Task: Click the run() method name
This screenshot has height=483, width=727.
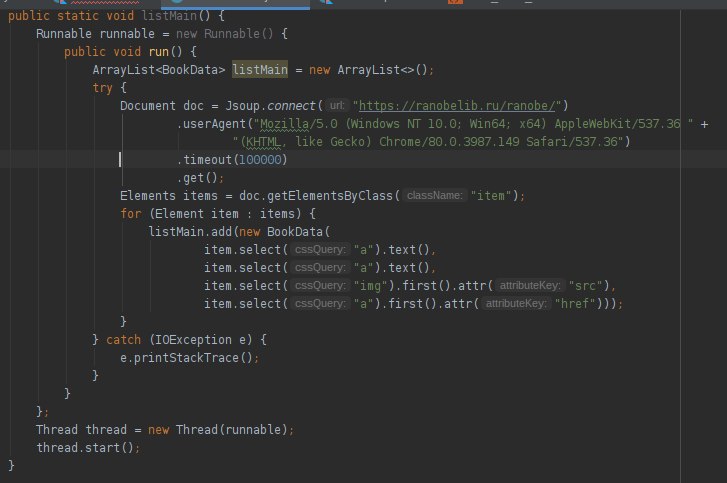Action: [159, 51]
